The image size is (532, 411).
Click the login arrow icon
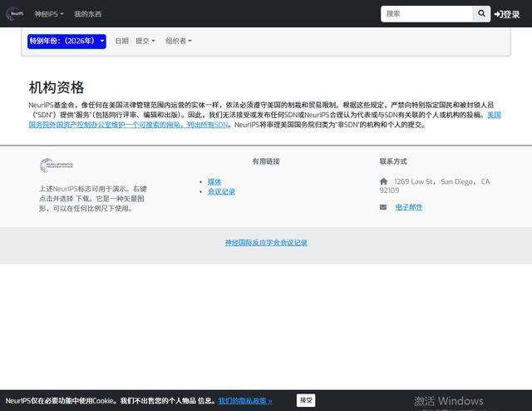click(498, 14)
